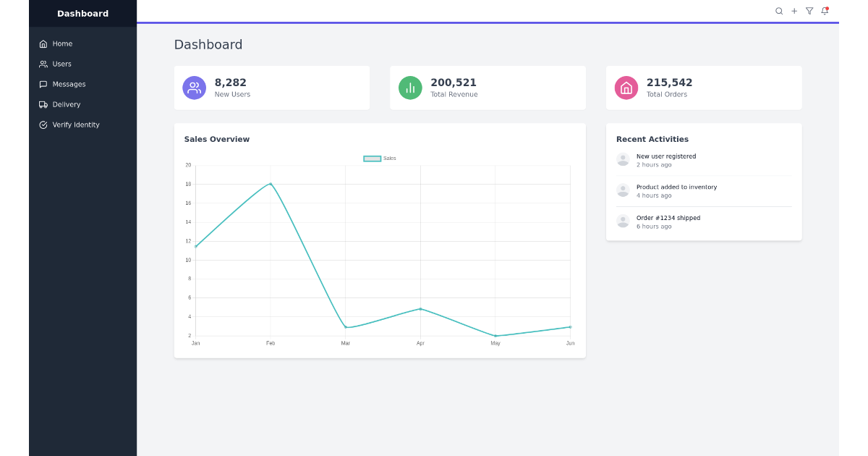Click the plus add icon in top bar
Image resolution: width=868 pixels, height=456 pixels.
tap(794, 11)
